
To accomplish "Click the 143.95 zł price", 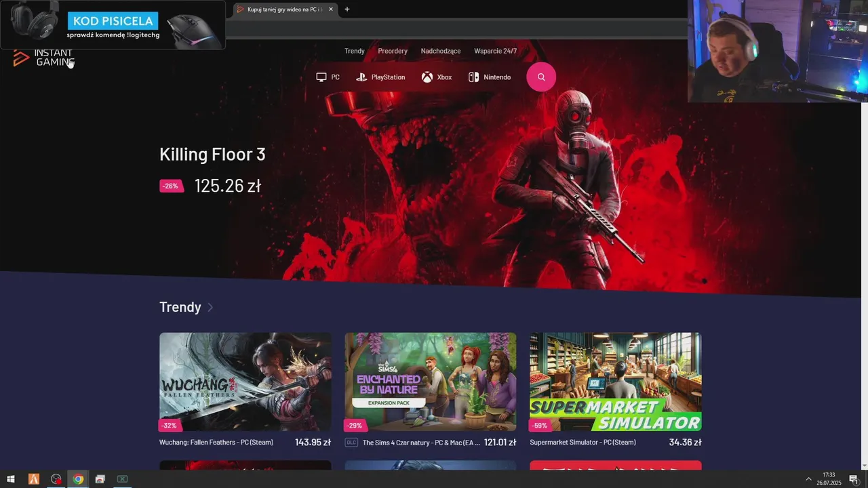I will (313, 443).
